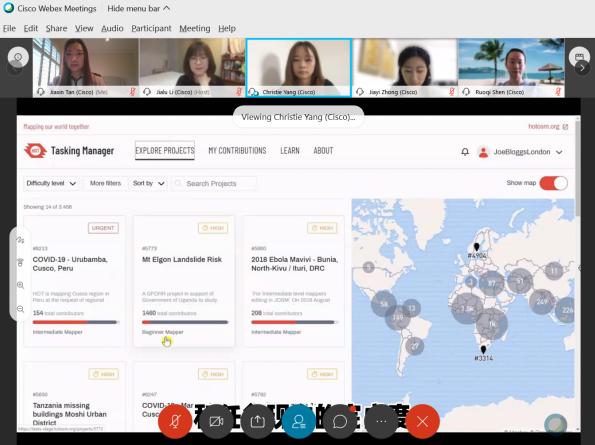This screenshot has width=595, height=445.
Task: Click the annotate squiggle icon on the side bar
Action: (20, 240)
